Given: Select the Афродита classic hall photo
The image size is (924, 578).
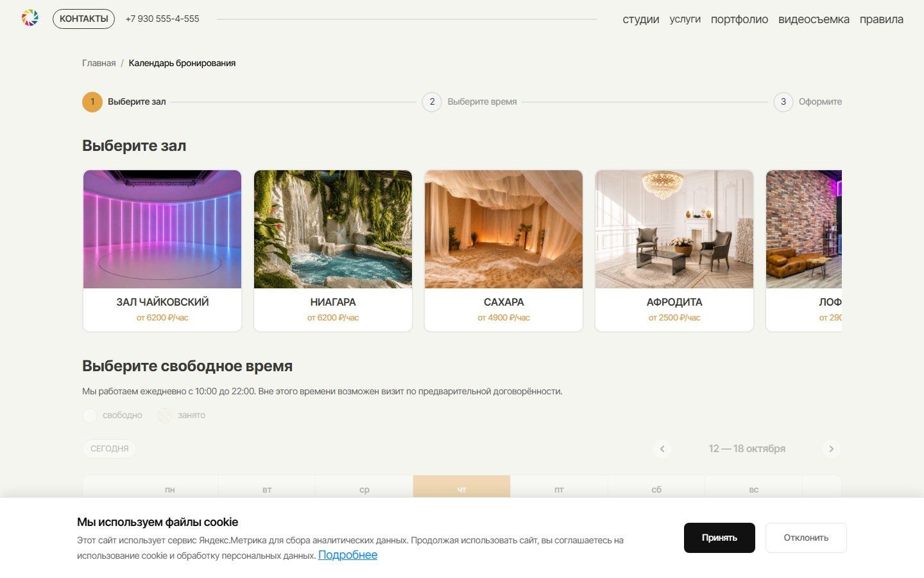Looking at the screenshot, I should click(674, 229).
